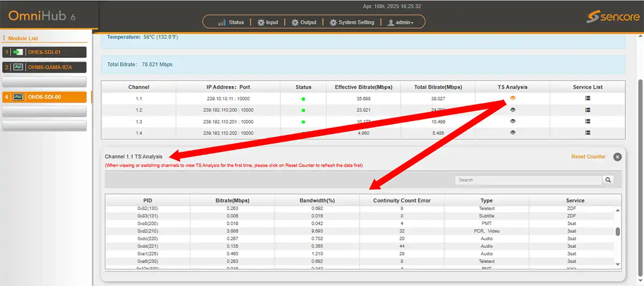Click the OmniHub 6 logo
644x286 pixels.
click(x=42, y=16)
